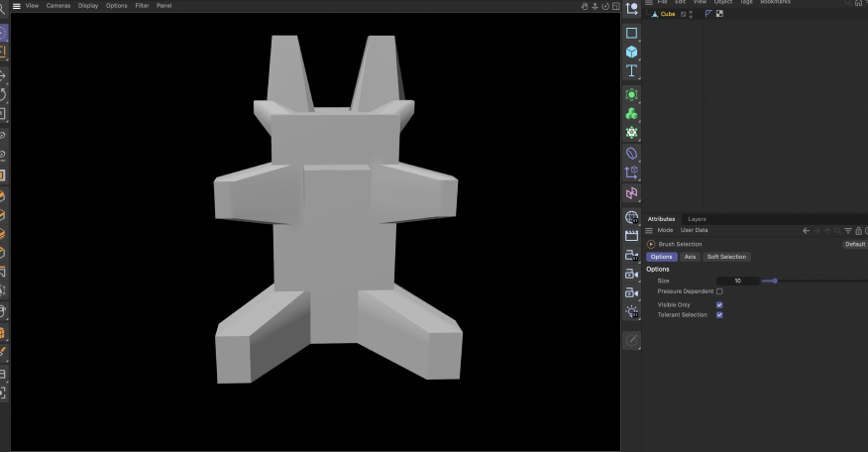Click the Rectangle spline icon
This screenshot has height=452, width=868.
[x=631, y=33]
